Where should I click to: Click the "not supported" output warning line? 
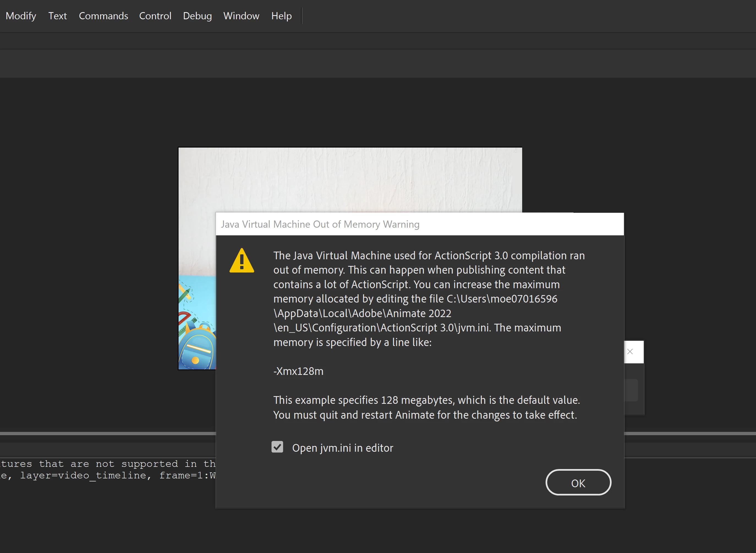click(107, 464)
